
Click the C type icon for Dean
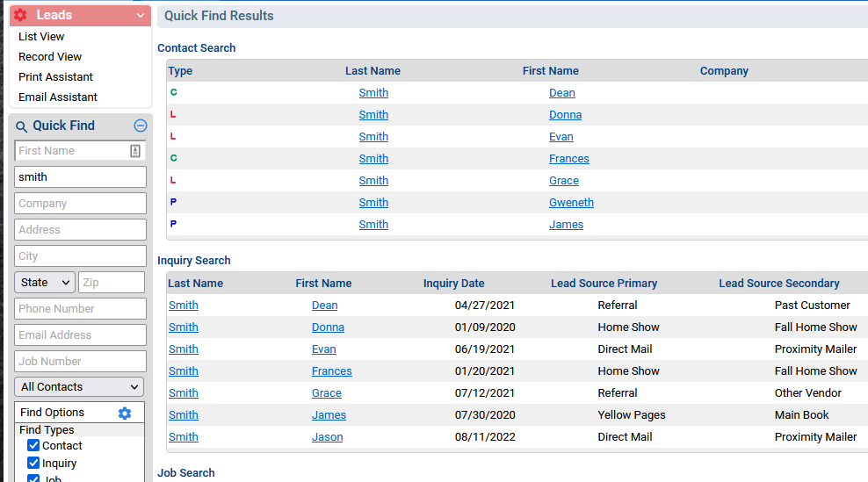point(173,92)
